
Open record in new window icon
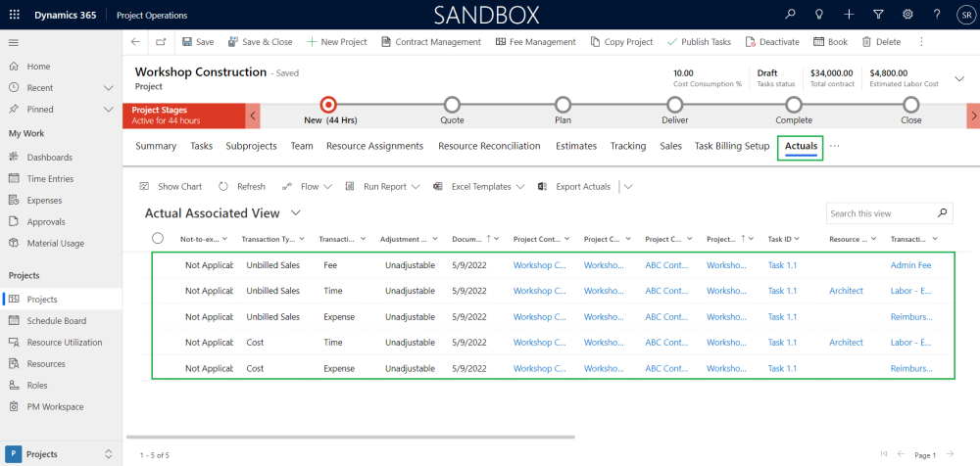pyautogui.click(x=161, y=42)
